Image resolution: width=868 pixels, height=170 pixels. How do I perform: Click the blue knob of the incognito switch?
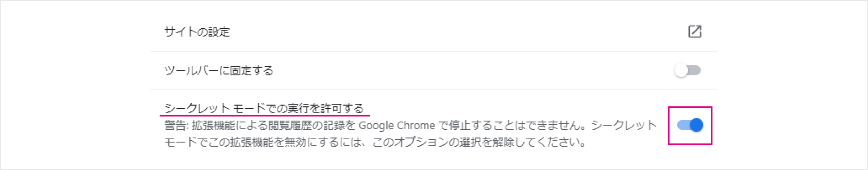[697, 125]
